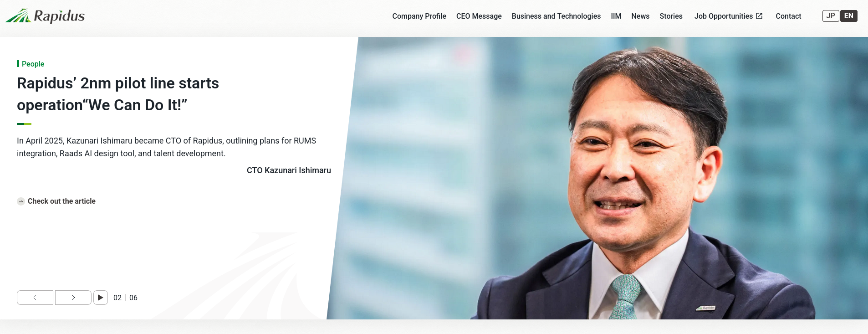
Task: Click the 2nm pilot line headline
Action: (x=118, y=94)
